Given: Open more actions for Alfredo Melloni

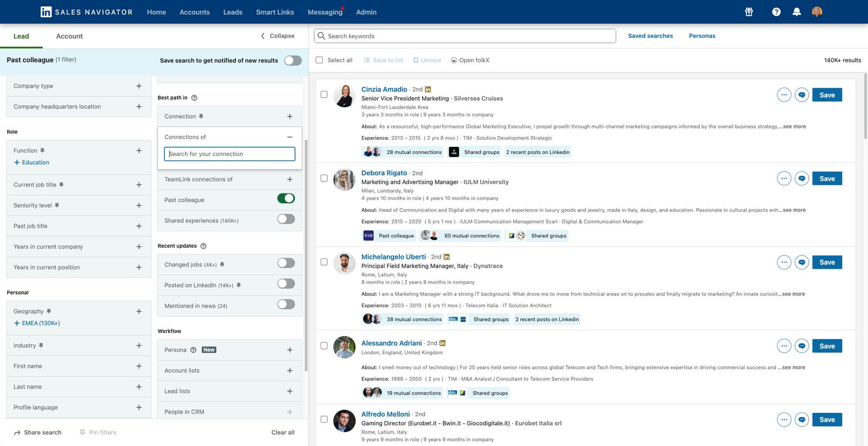Looking at the screenshot, I should click(x=784, y=419).
